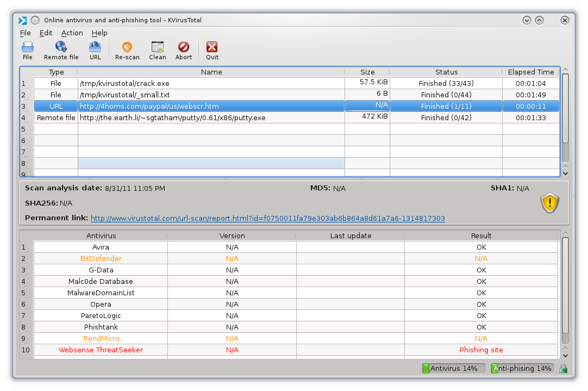Sort tasks by the Elapsed Time column header
The image size is (588, 391).
coord(530,72)
